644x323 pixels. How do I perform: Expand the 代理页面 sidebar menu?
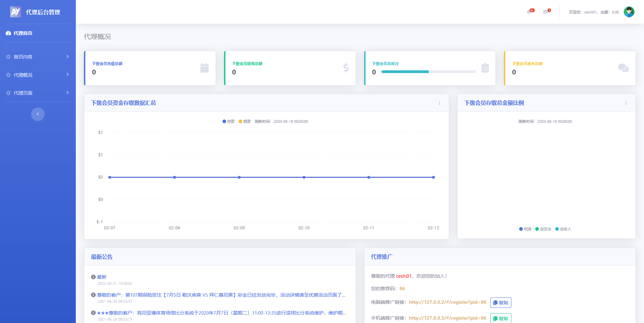point(37,93)
